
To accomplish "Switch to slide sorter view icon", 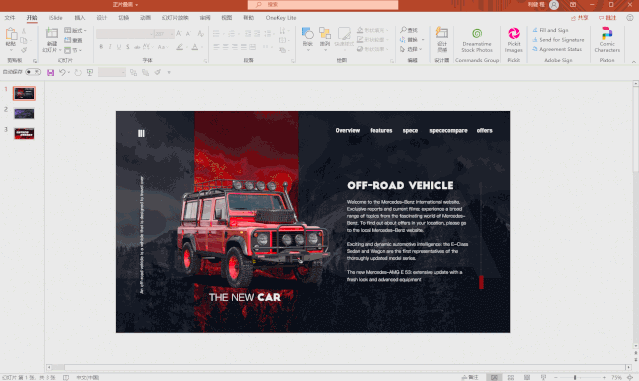I will click(x=511, y=377).
